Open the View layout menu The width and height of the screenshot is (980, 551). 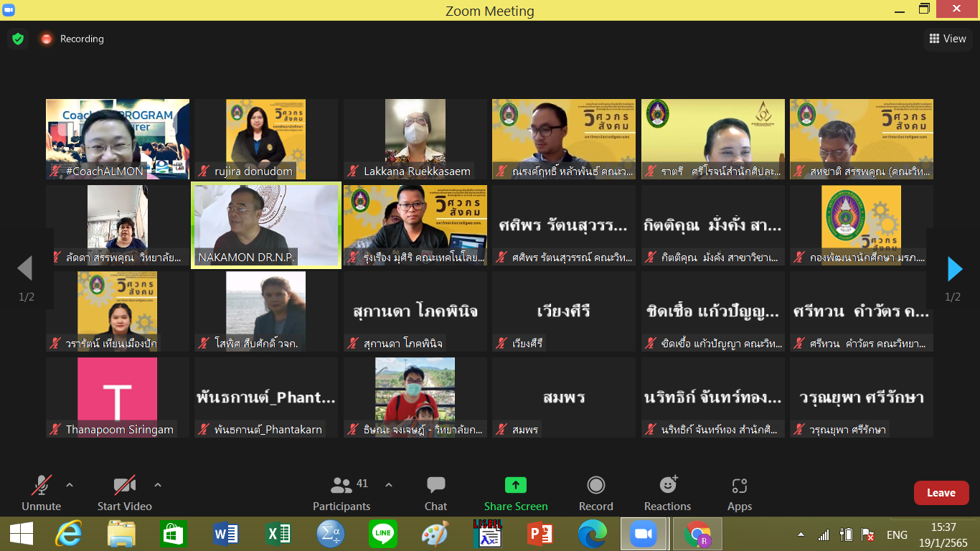(x=948, y=39)
